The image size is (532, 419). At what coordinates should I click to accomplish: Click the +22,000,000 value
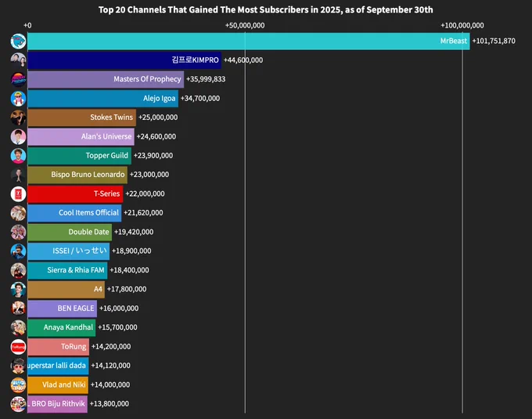pyautogui.click(x=146, y=194)
